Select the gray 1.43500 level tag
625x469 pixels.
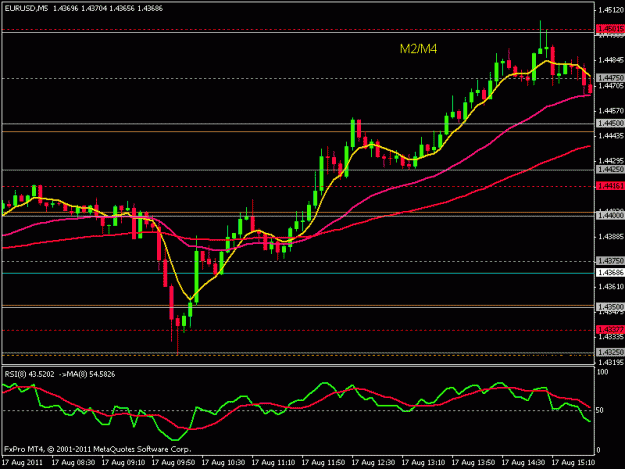pos(610,307)
